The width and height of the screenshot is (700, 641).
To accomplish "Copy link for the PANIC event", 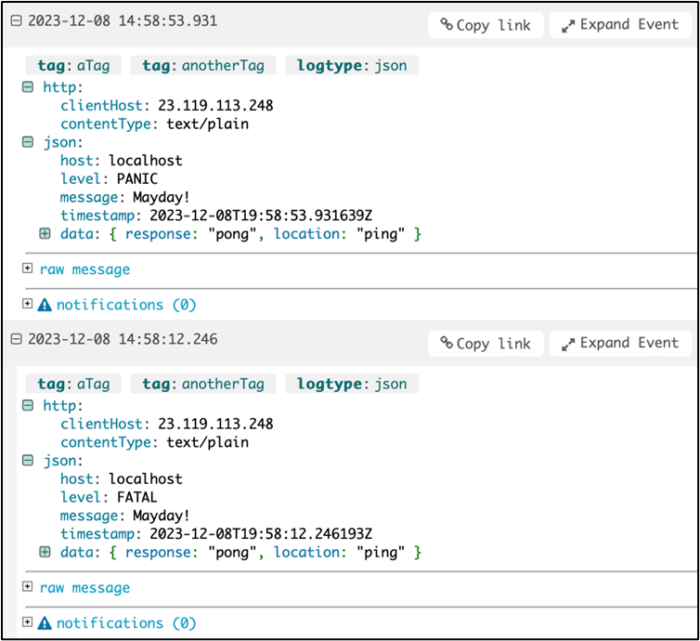I will [486, 25].
